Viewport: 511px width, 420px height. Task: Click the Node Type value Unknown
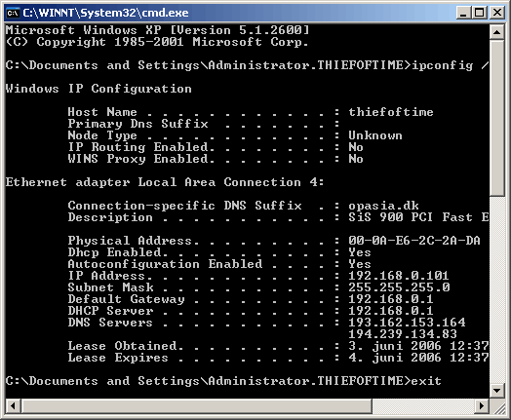point(375,135)
